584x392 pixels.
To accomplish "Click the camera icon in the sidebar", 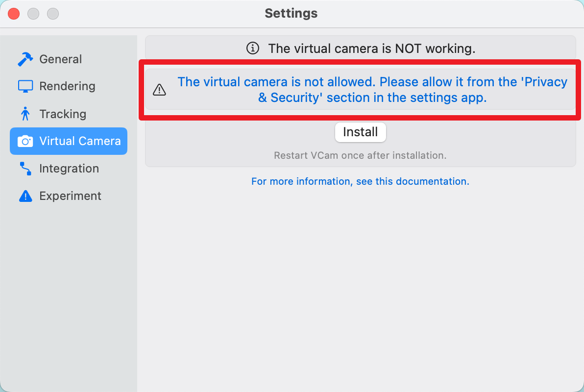I will 25,141.
